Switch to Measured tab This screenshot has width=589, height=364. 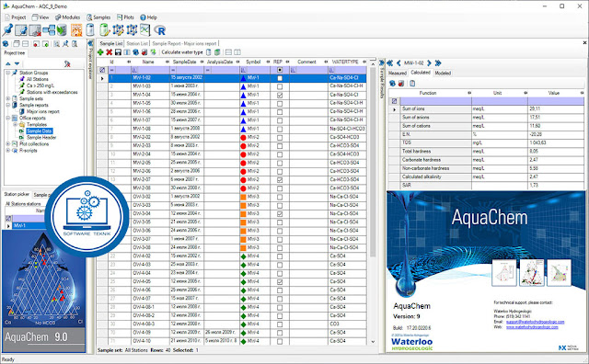[x=398, y=73]
